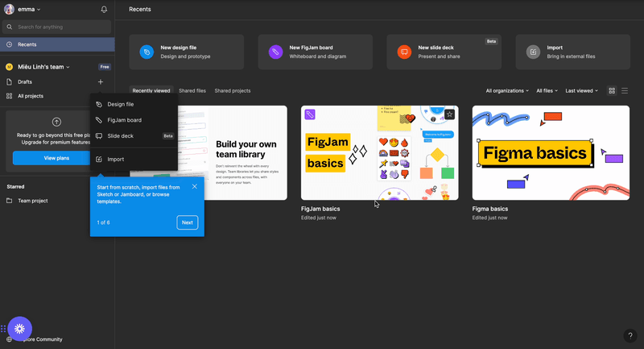Switch to the Shared projects tab

(233, 91)
